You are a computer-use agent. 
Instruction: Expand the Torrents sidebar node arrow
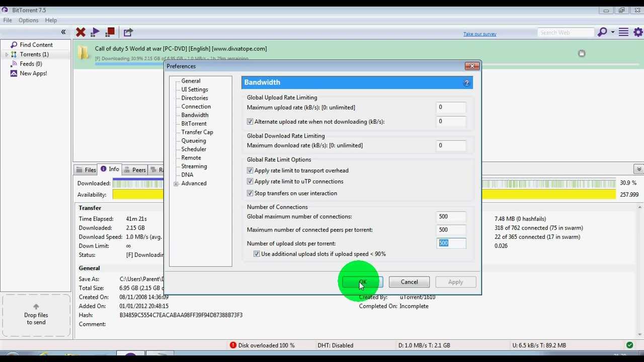(7, 54)
